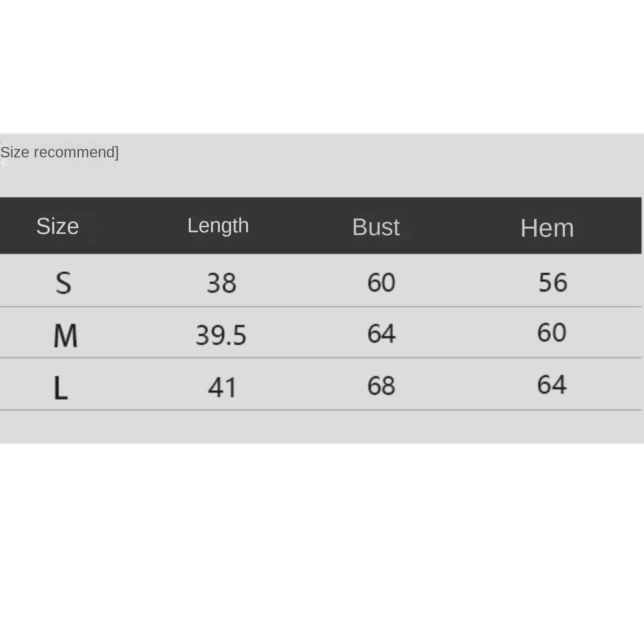Click the Size recommend heading text
Screen dimensions: 644x644
click(x=59, y=153)
